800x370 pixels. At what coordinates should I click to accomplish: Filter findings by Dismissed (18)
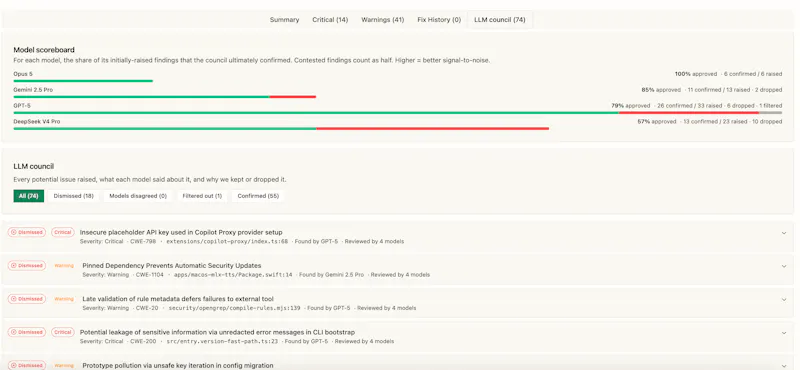click(73, 196)
